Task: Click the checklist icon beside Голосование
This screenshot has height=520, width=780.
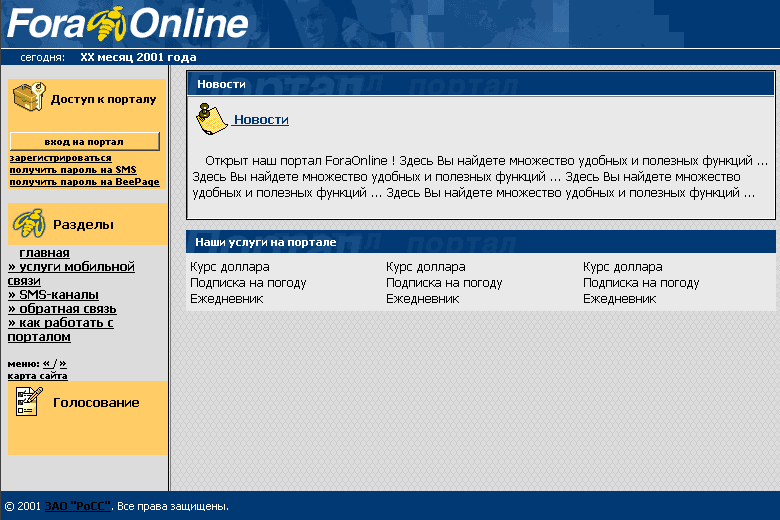Action: pyautogui.click(x=29, y=401)
